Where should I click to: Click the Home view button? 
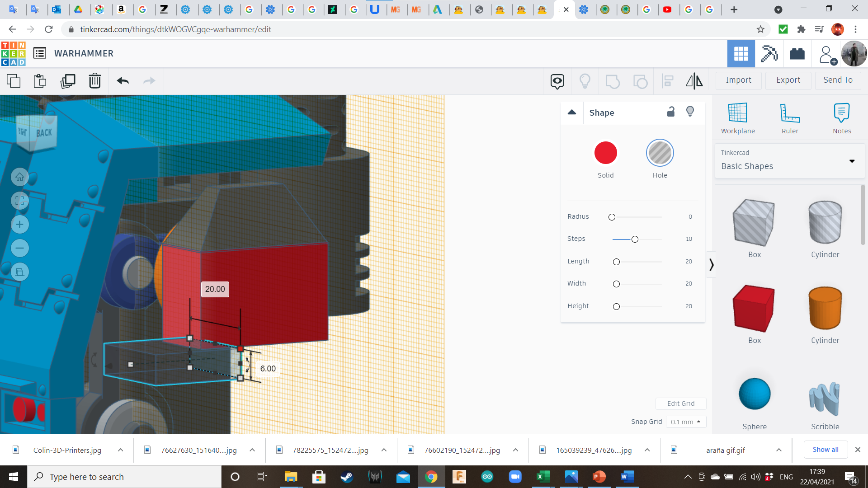point(20,177)
